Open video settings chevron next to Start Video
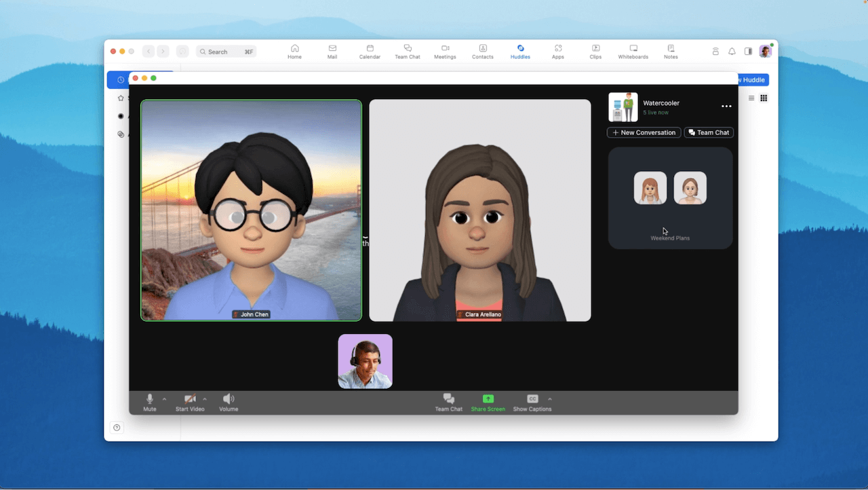 (204, 399)
